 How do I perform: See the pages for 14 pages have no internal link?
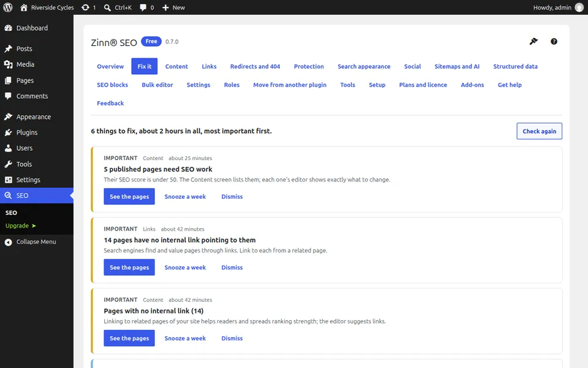pyautogui.click(x=129, y=267)
